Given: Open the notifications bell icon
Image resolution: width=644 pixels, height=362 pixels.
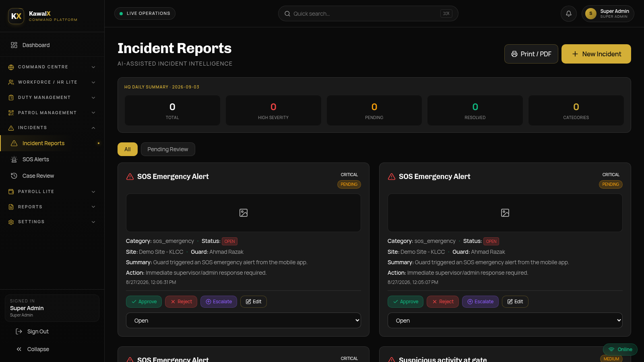Looking at the screenshot, I should tap(569, 14).
